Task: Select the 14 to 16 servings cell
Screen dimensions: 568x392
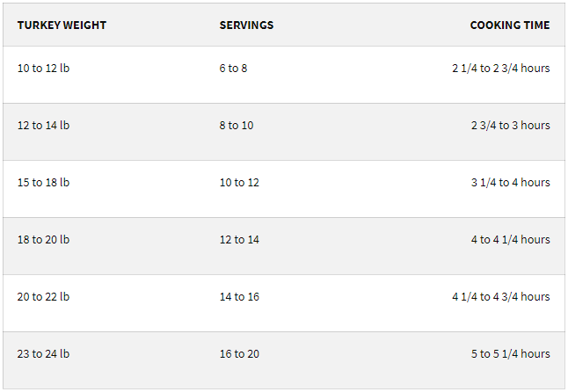Action: point(239,297)
